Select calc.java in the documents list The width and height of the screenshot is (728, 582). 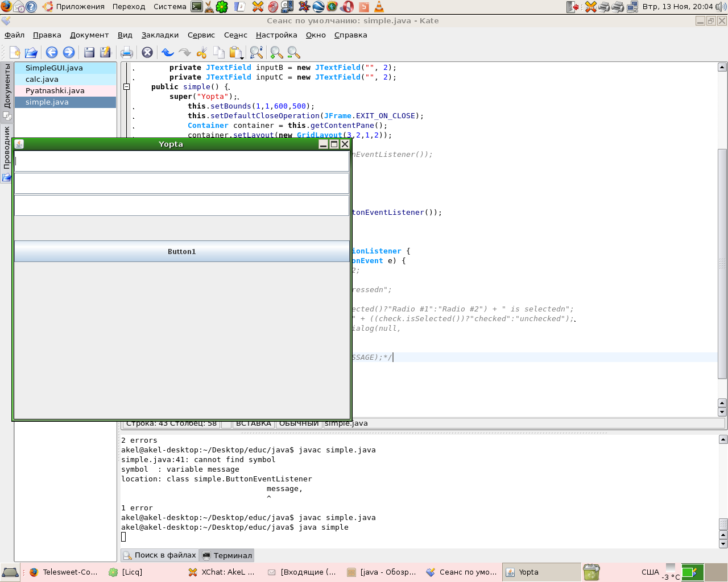(42, 80)
